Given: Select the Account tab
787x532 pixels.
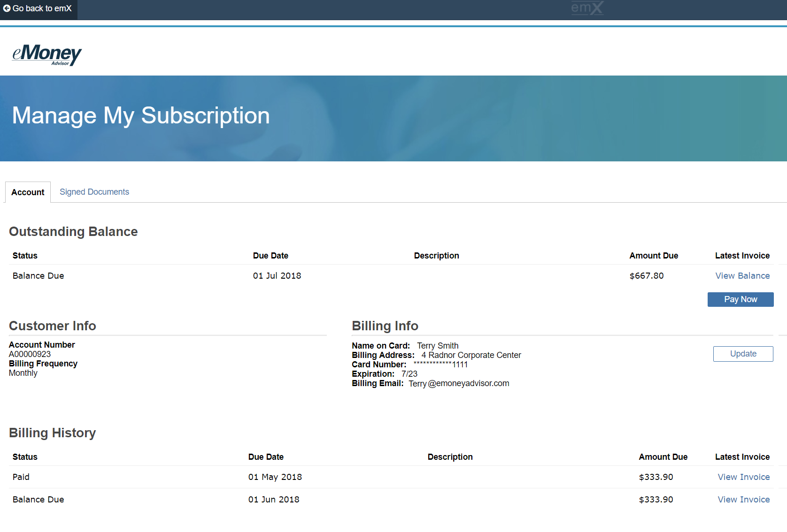Looking at the screenshot, I should [x=28, y=192].
